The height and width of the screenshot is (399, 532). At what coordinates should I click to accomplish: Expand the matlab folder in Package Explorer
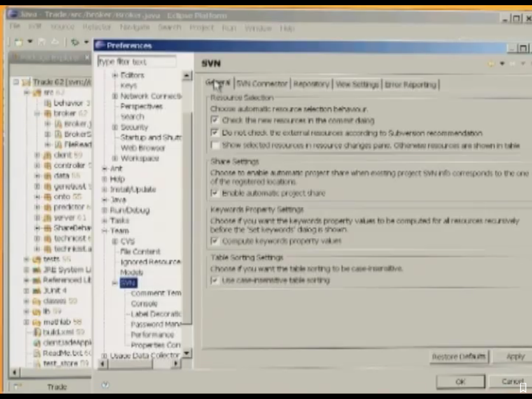tap(26, 322)
